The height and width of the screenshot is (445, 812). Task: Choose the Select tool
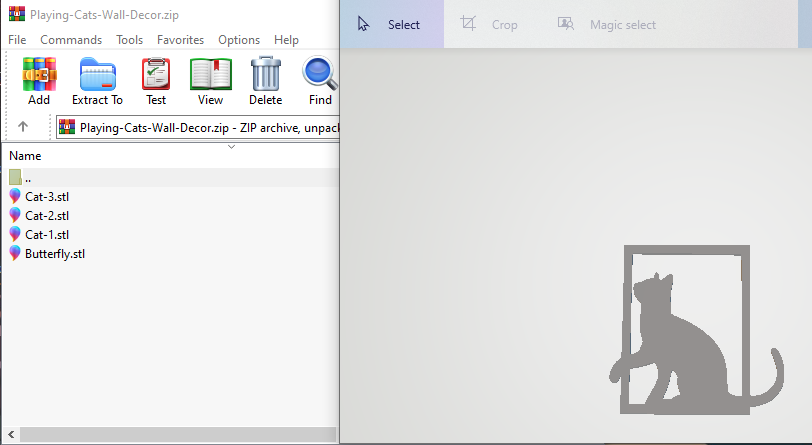390,24
